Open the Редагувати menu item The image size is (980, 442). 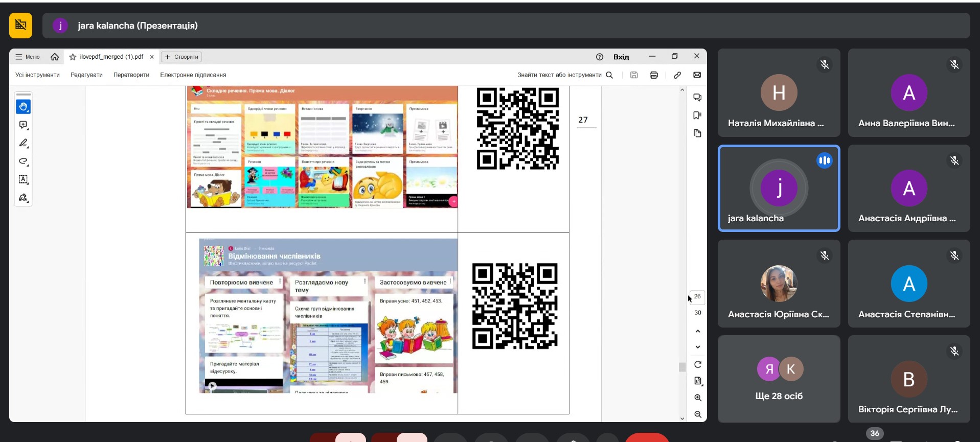86,75
